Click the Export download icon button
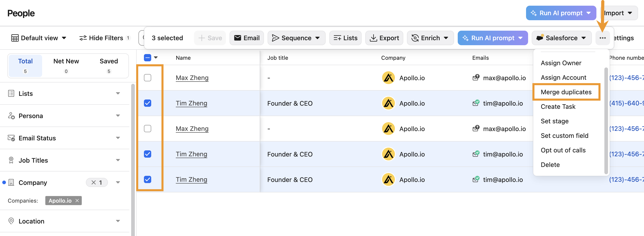 coord(384,38)
